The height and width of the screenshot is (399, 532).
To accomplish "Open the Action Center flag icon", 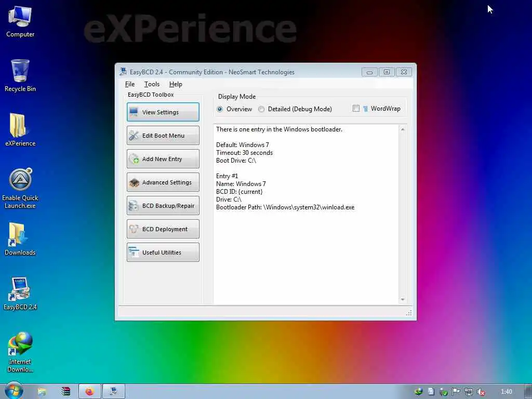I will click(456, 392).
